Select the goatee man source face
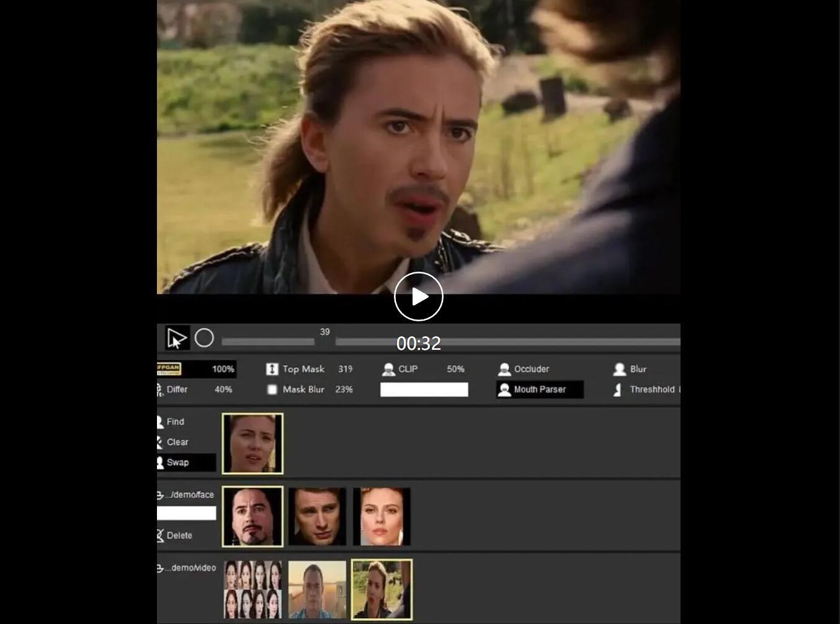Image resolution: width=840 pixels, height=624 pixels. point(252,517)
